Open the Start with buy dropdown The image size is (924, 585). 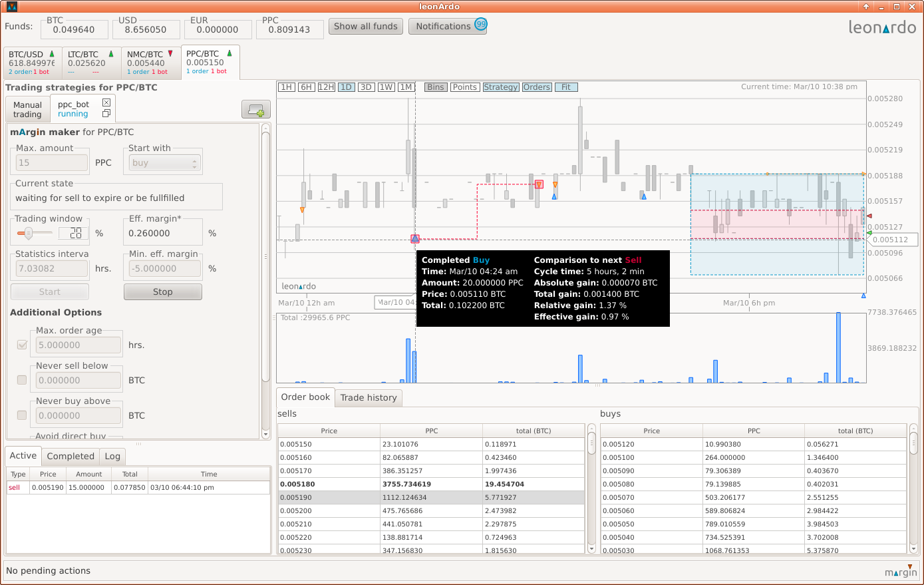tap(164, 163)
